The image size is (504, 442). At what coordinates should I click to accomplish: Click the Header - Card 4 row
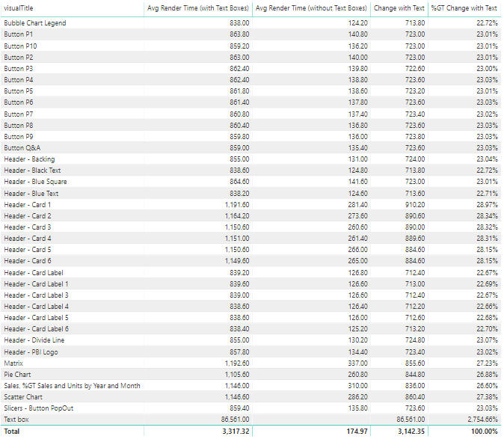pos(251,239)
